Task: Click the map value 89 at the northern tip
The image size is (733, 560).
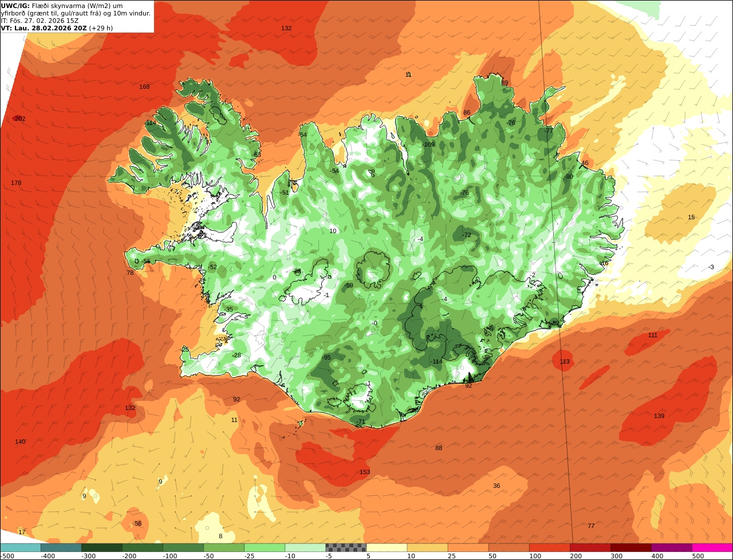Action: 505,82
